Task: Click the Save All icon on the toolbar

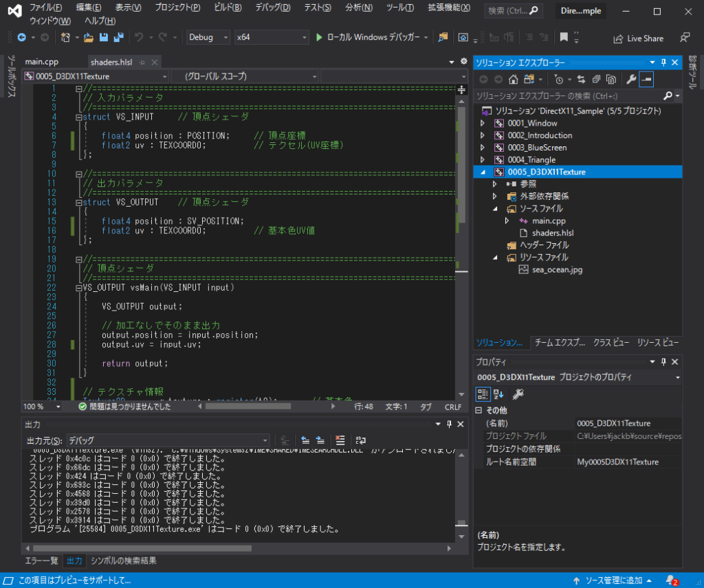Action: click(x=118, y=38)
